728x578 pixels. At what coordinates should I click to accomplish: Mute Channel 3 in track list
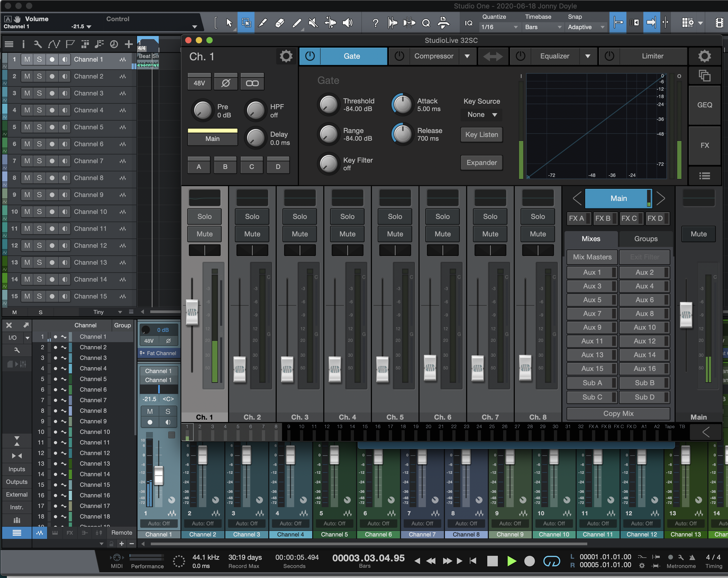pos(27,93)
